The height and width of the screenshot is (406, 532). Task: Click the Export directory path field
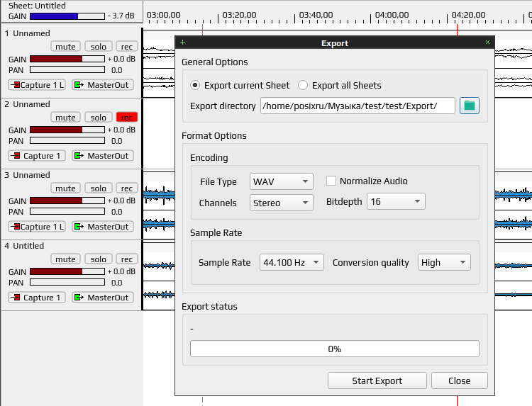tap(358, 106)
